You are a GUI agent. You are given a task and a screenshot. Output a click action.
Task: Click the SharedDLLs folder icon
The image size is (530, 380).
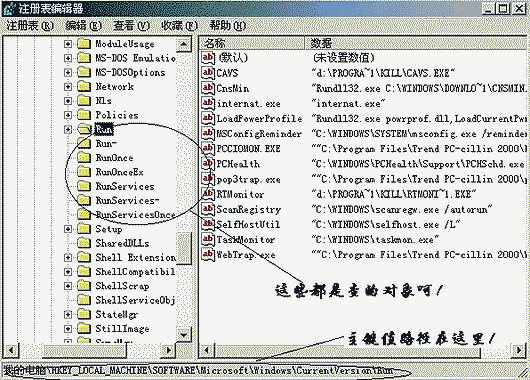click(84, 243)
